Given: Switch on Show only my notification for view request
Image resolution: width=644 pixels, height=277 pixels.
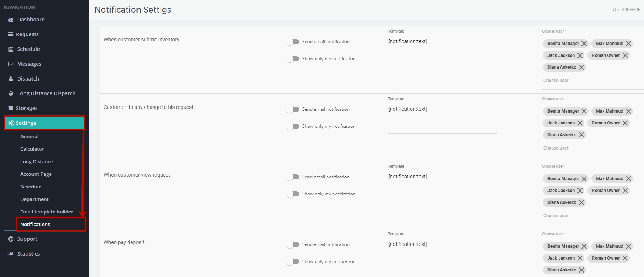Looking at the screenshot, I should [x=292, y=194].
